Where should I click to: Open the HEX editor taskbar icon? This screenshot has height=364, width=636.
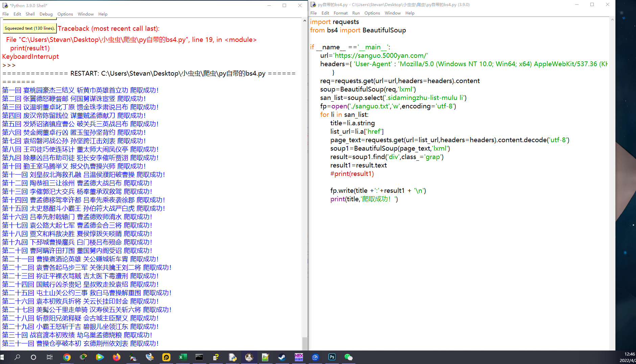pyautogui.click(x=299, y=357)
